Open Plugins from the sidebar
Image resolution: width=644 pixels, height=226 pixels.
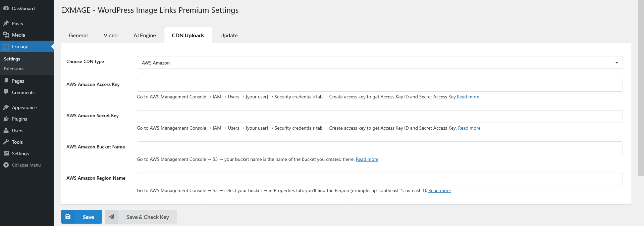point(27,119)
